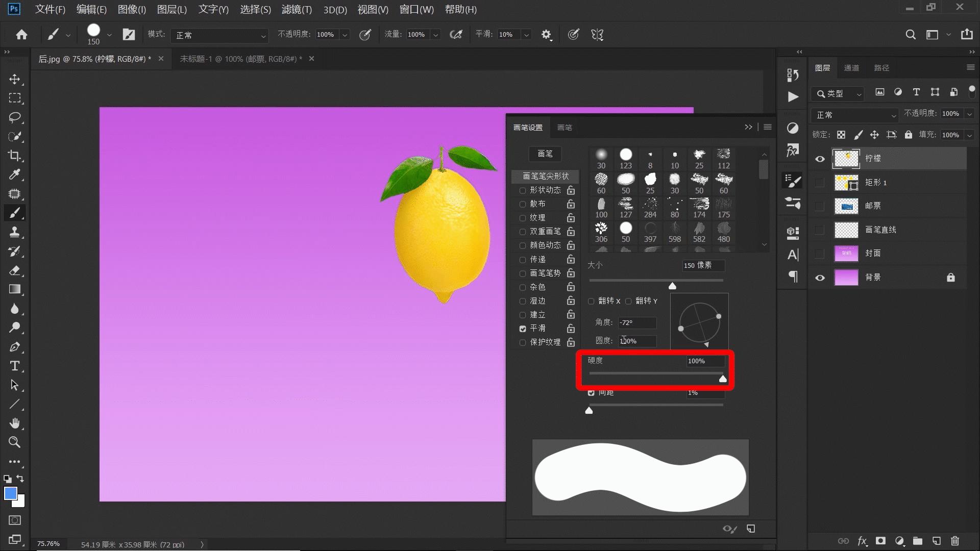980x551 pixels.
Task: Click the 硬度 slider handle
Action: coord(723,379)
